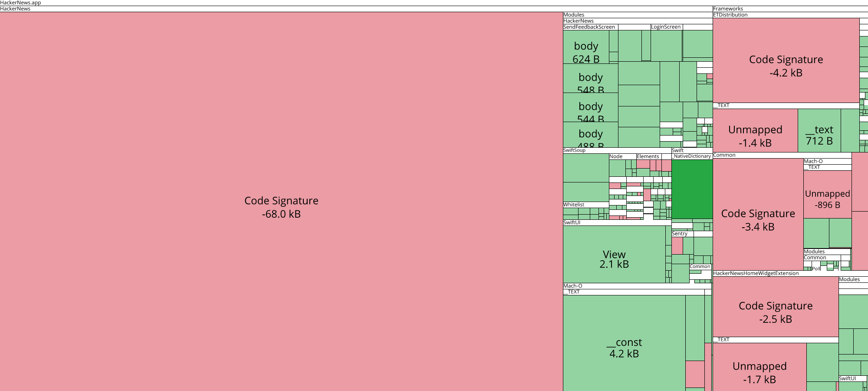868x391 pixels.
Task: Click the Poll group under Common
Action: pos(816,268)
